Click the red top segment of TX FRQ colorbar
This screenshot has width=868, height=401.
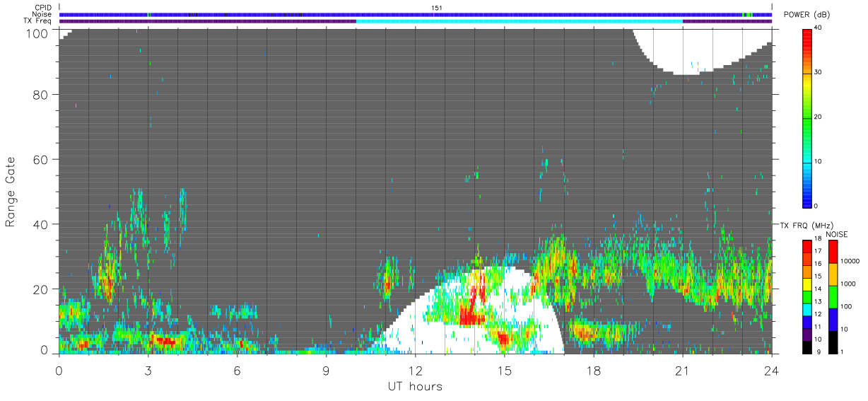[807, 247]
